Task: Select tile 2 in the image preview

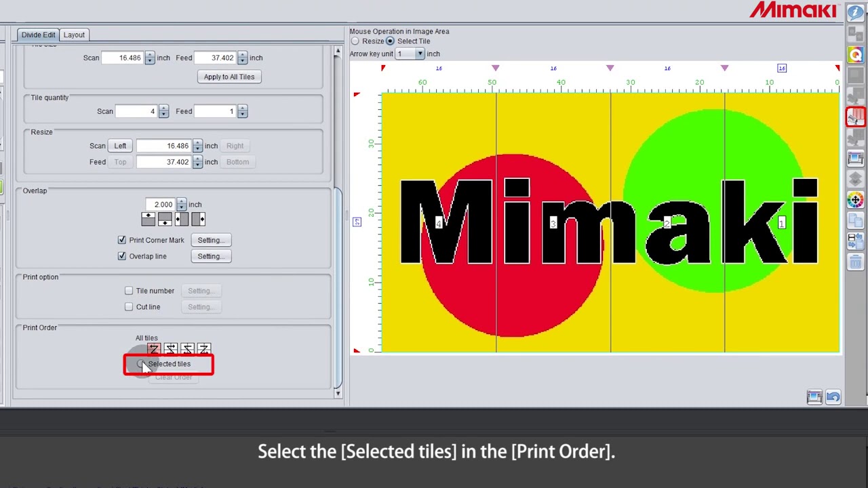Action: click(x=668, y=222)
